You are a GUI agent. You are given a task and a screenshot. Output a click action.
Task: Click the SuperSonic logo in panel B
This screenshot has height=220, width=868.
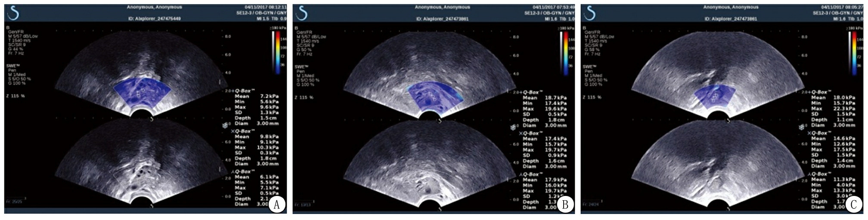point(302,13)
